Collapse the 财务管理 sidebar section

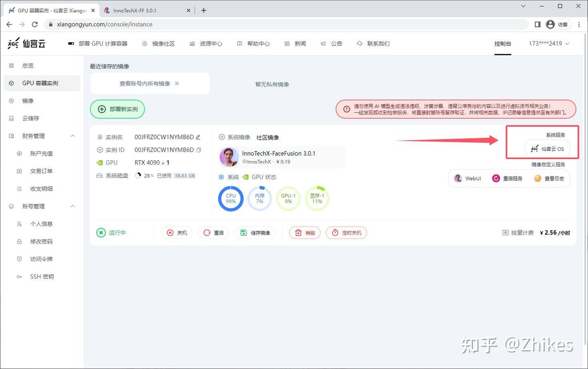coord(73,136)
